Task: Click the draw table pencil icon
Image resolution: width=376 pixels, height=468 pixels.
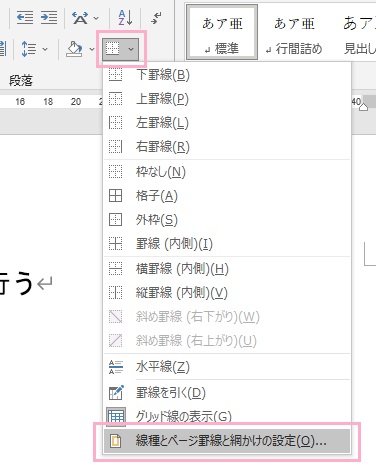Action: pos(116,393)
